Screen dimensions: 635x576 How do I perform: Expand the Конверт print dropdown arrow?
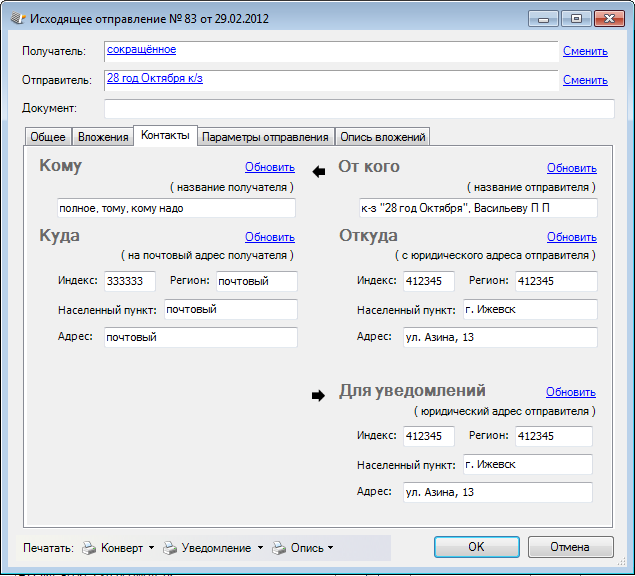[x=151, y=548]
